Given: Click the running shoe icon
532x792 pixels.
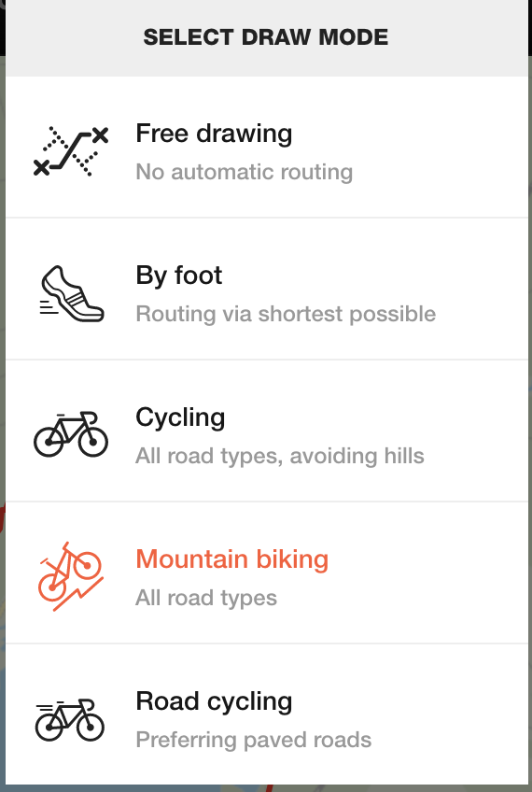Looking at the screenshot, I should pyautogui.click(x=72, y=293).
